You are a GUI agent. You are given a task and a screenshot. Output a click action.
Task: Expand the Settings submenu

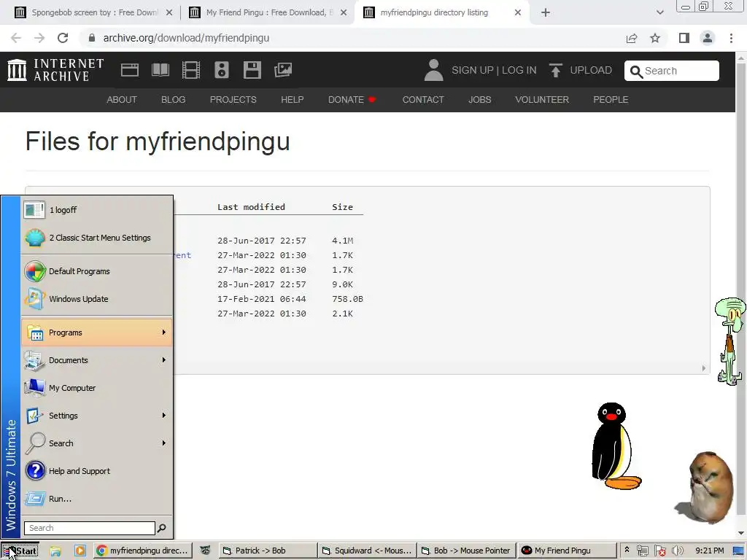click(97, 415)
